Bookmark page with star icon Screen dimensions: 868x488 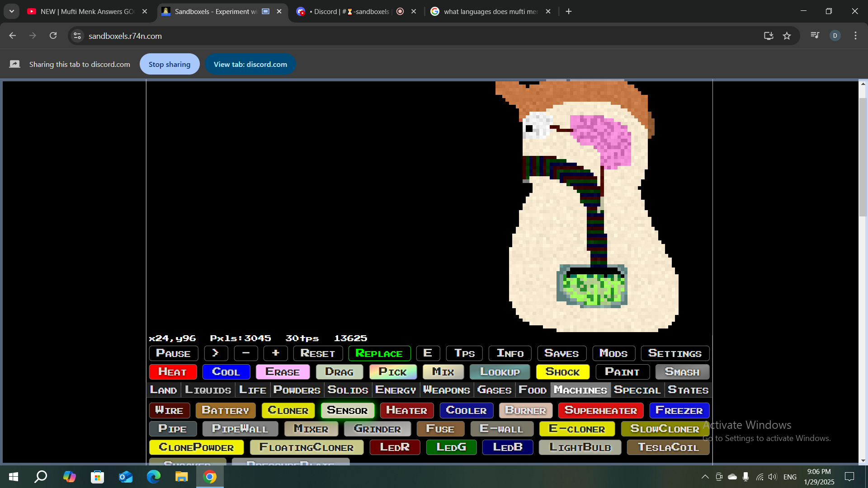[x=787, y=36]
